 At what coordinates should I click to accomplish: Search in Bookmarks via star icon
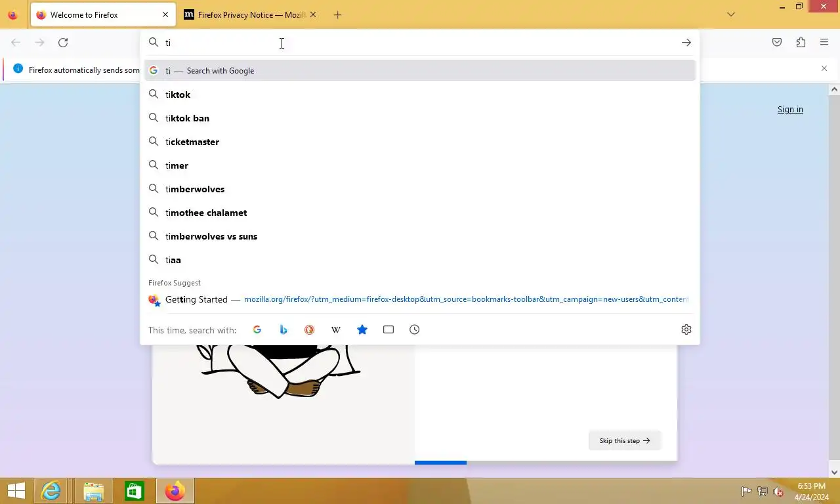pos(362,329)
